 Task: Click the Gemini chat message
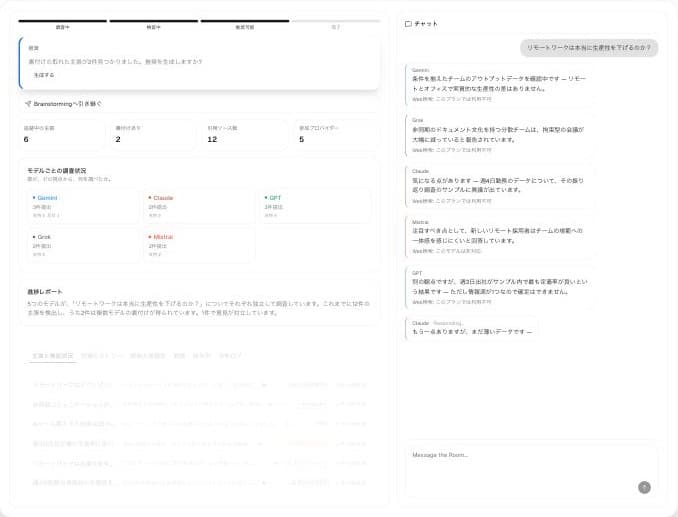pos(499,85)
